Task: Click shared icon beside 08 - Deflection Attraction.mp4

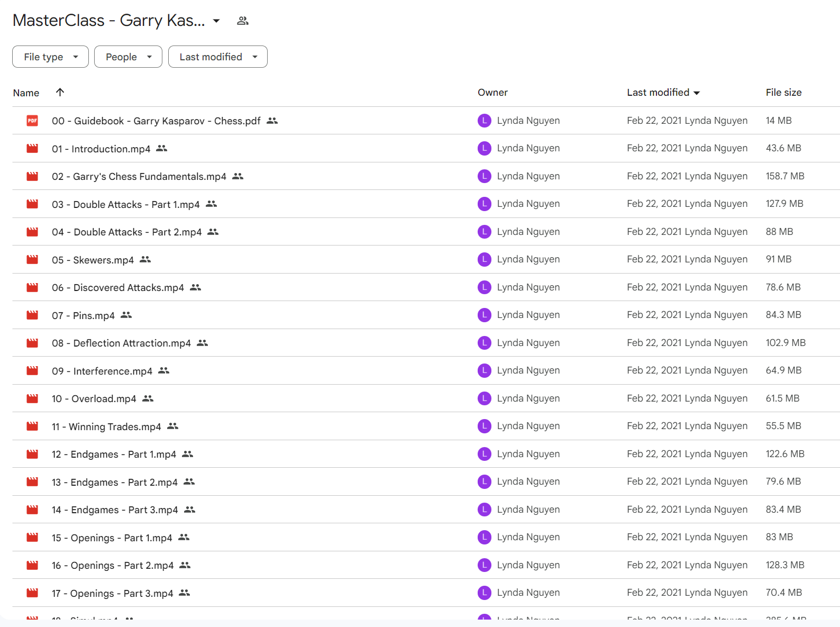Action: point(203,343)
